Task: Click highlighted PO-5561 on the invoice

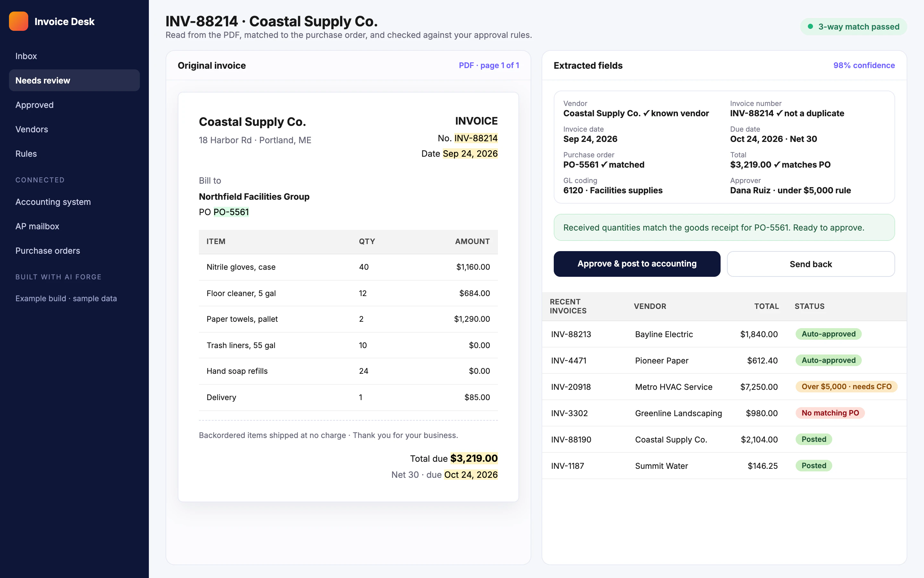Action: point(231,212)
